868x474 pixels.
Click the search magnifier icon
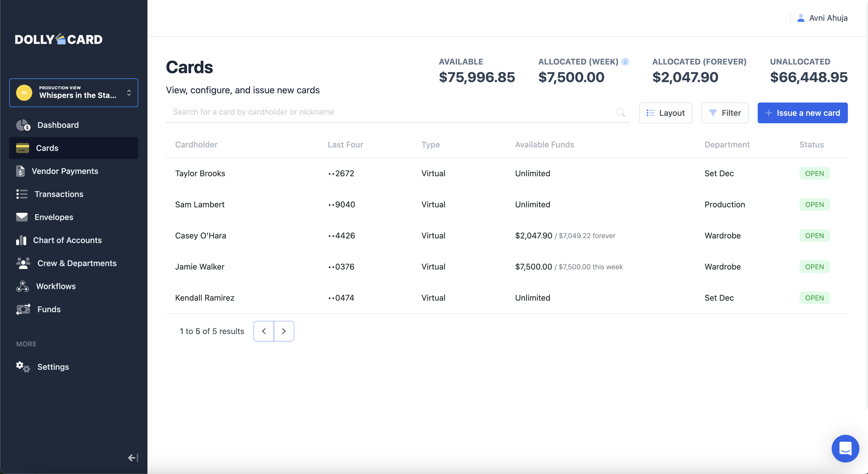coord(620,112)
